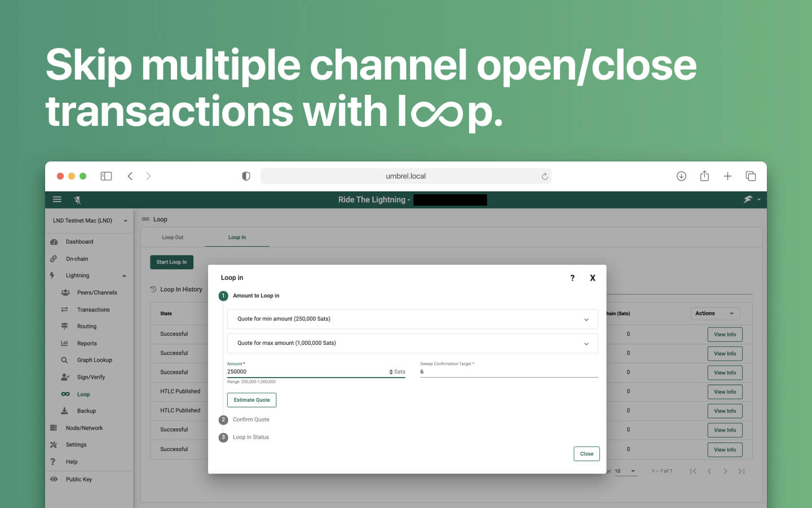Click the Safari share icon
The image size is (812, 508).
tap(704, 176)
